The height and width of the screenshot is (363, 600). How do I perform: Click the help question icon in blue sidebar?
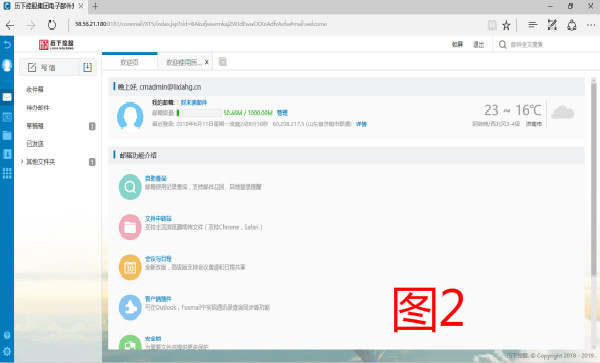(7, 335)
